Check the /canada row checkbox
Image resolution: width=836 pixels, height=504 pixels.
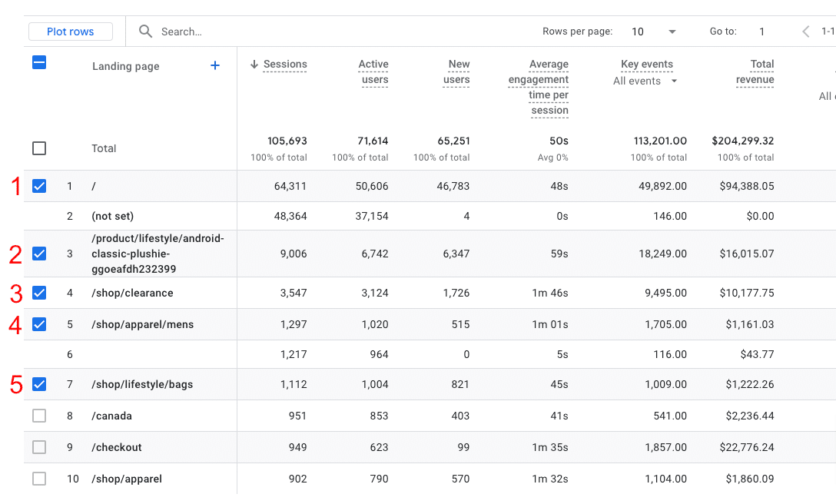[x=39, y=416]
